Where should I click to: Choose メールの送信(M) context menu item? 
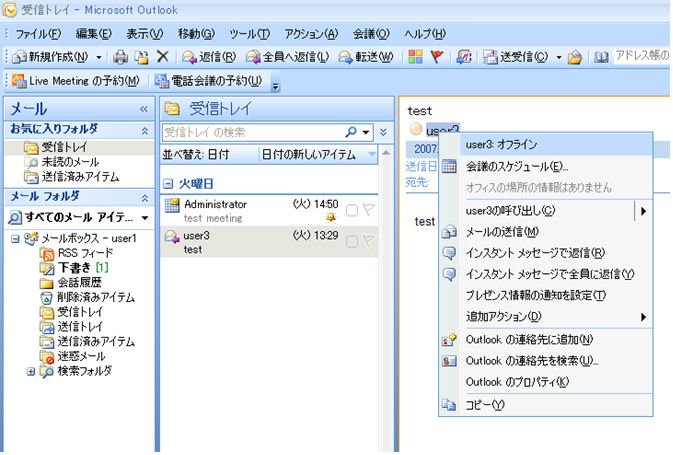(546, 232)
